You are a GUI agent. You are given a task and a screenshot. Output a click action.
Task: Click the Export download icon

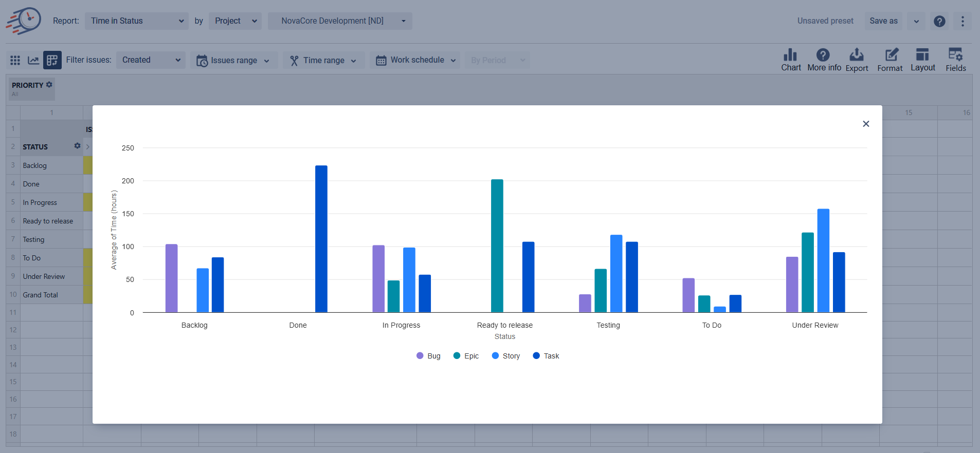857,55
